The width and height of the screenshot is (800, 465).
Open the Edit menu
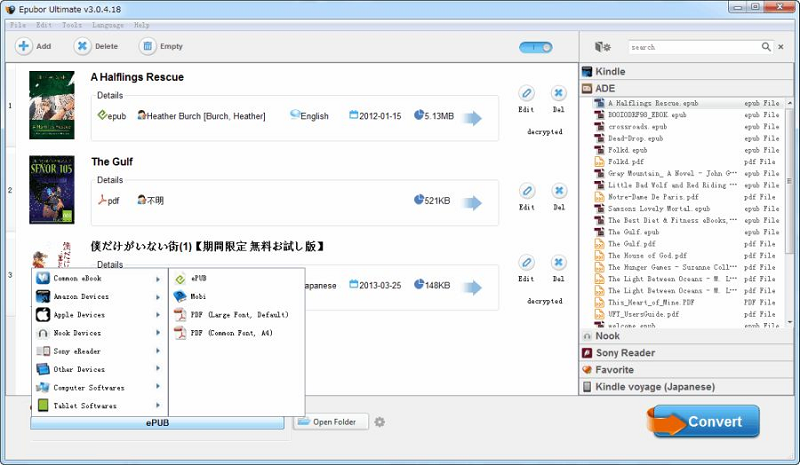(44, 25)
